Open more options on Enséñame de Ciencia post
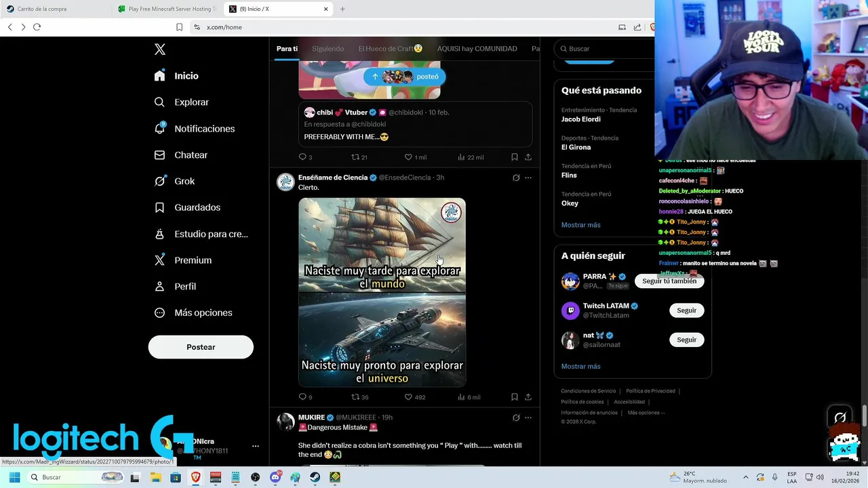 pyautogui.click(x=528, y=178)
